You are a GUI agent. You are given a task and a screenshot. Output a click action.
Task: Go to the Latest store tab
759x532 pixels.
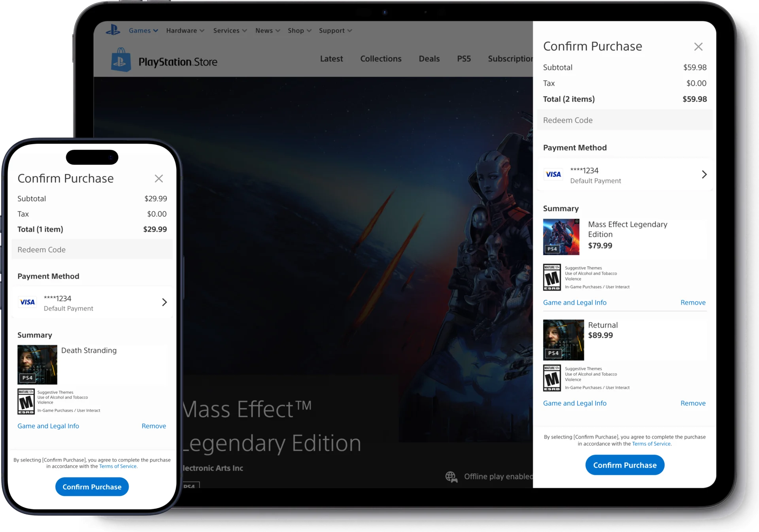pyautogui.click(x=331, y=59)
